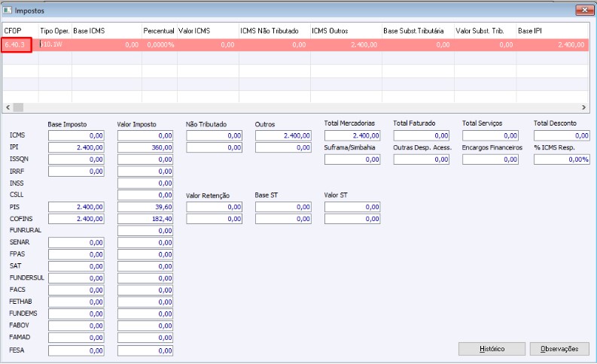Viewport: 597px width, 364px height.
Task: Focus the COFINS Base Imposto field
Action: 76,219
